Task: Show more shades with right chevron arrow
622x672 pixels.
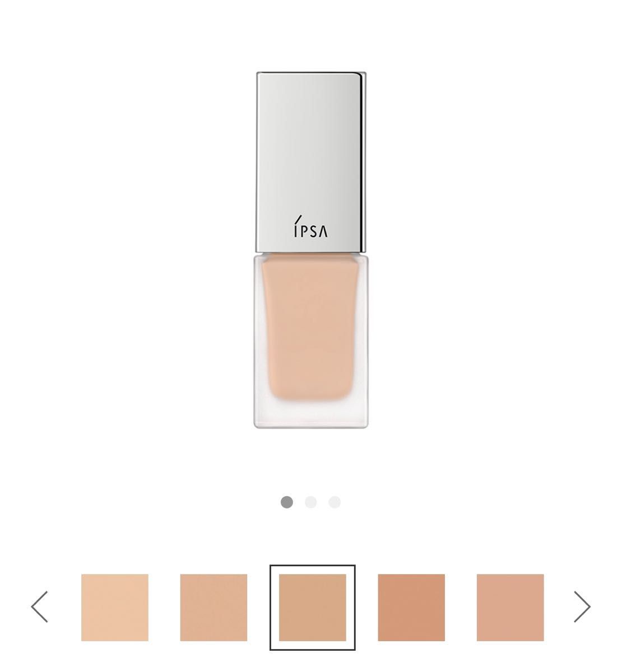Action: click(582, 606)
